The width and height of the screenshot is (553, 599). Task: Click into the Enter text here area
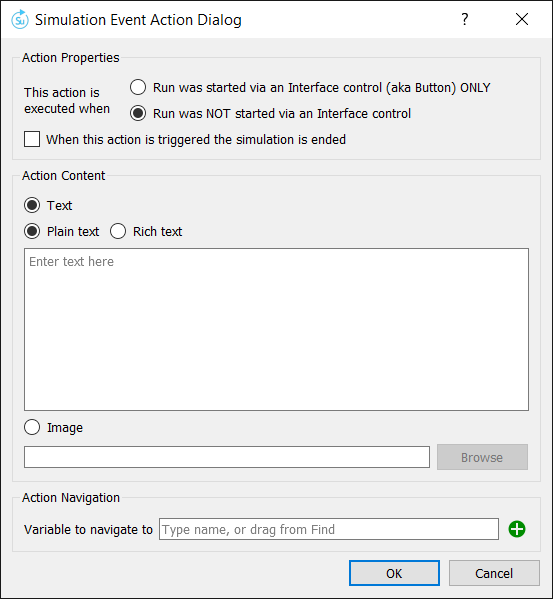coord(276,329)
